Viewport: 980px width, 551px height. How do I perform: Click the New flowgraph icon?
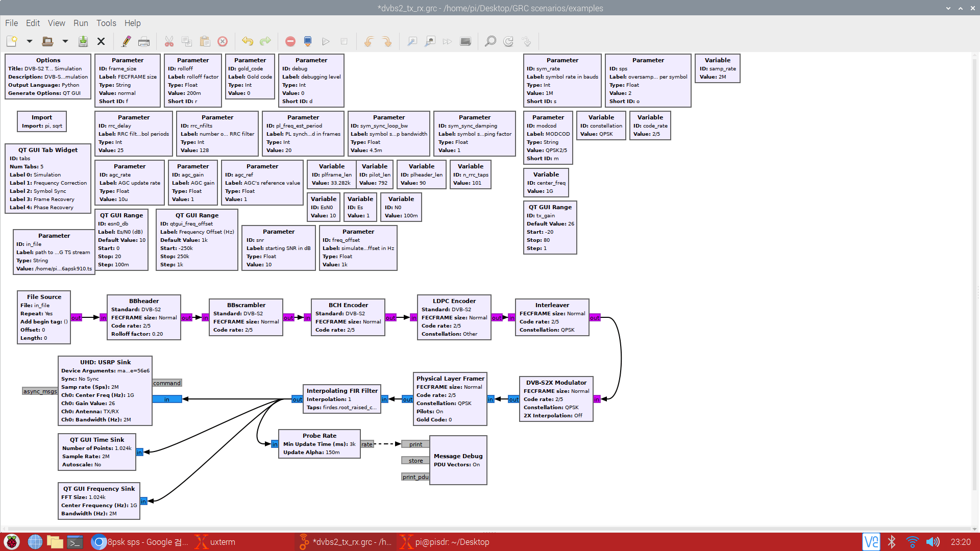(12, 41)
